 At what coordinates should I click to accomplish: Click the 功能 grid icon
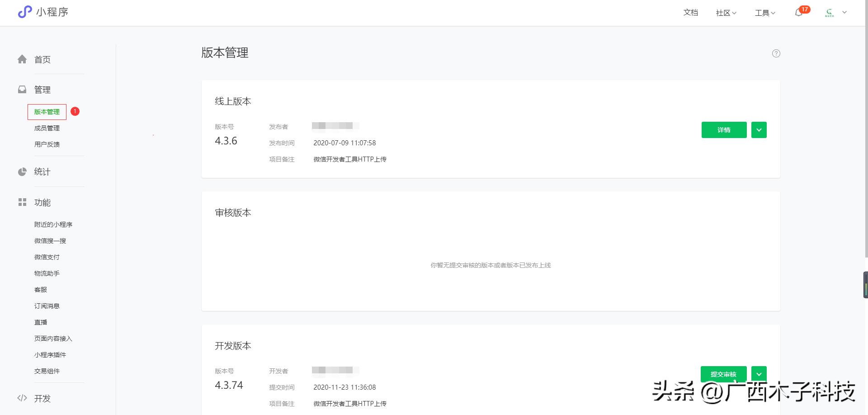pos(22,202)
